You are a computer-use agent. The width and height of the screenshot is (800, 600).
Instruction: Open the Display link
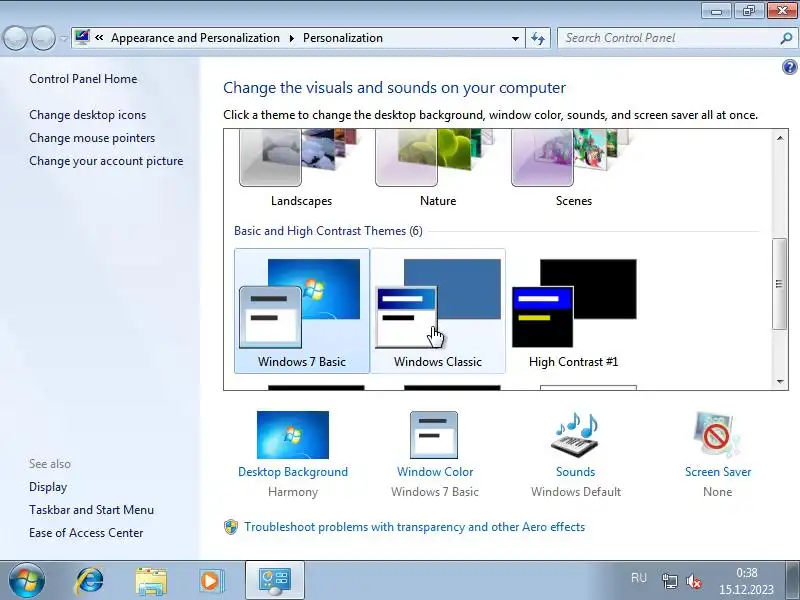[48, 487]
